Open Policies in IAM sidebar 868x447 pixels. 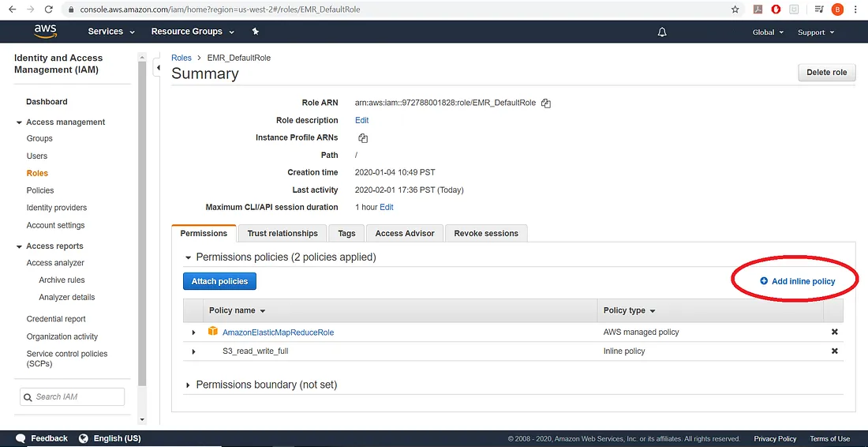[x=40, y=190]
